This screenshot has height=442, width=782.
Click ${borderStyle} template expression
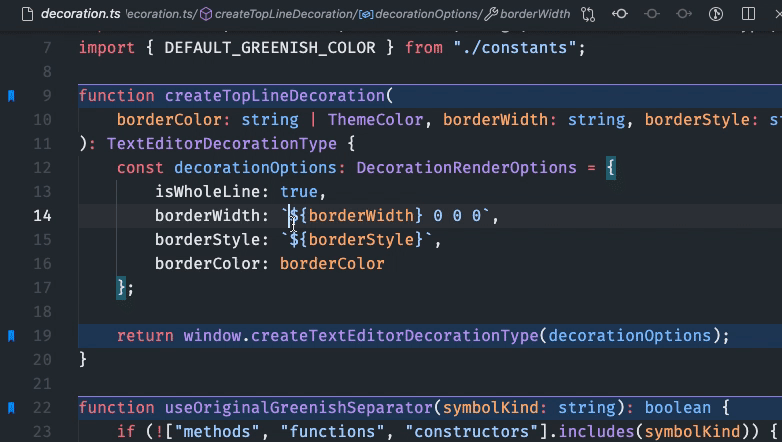(356, 239)
